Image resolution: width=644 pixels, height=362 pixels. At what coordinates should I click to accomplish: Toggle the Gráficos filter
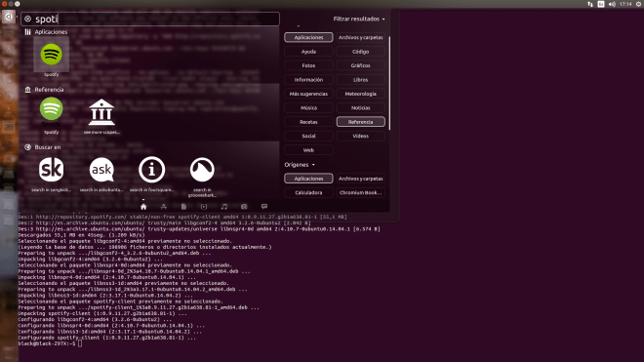361,65
